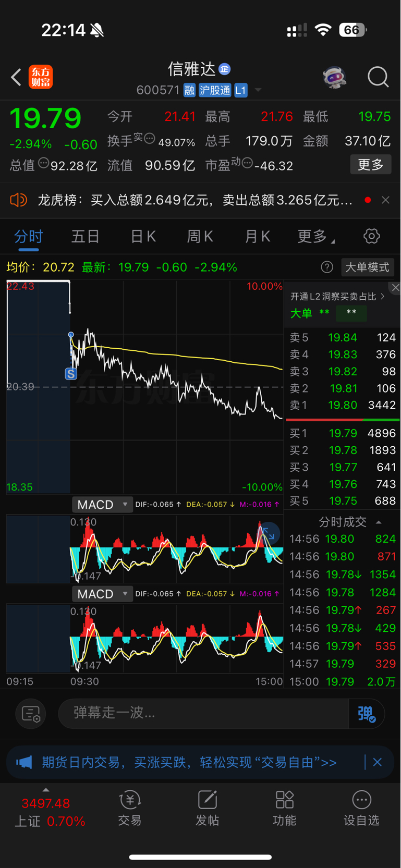Tap the L1 quote level badge
401x868 pixels.
[x=240, y=90]
